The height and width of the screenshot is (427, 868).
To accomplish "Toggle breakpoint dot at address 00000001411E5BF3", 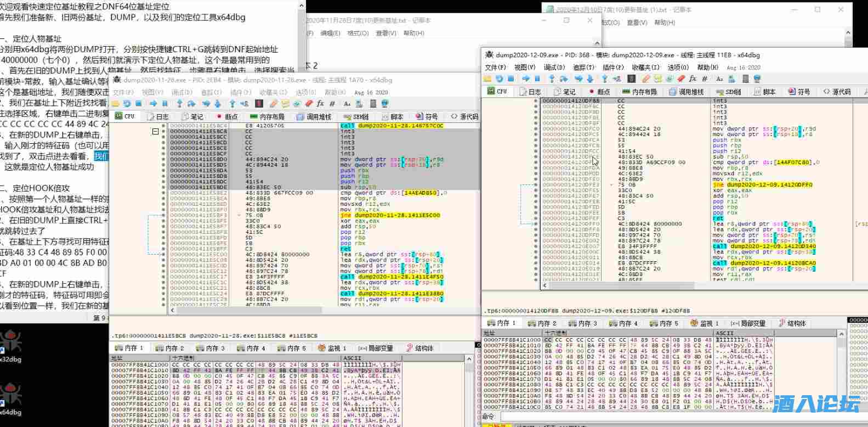I will (x=163, y=216).
